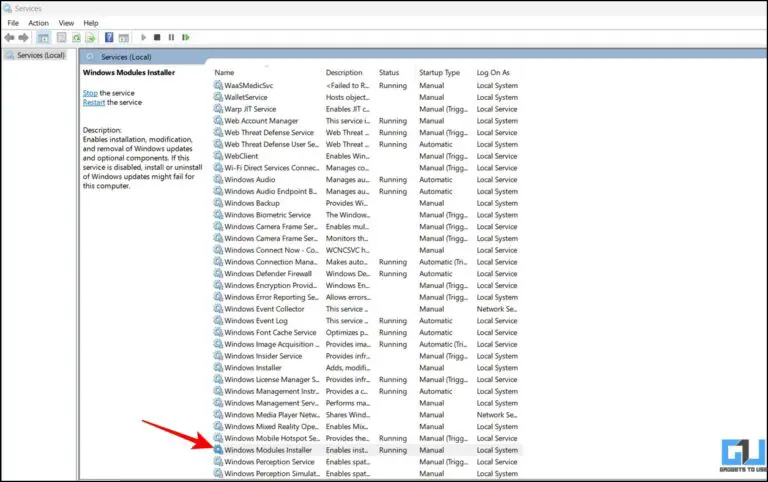Click the Restart Service toolbar icon
The width and height of the screenshot is (768, 482).
[x=185, y=37]
